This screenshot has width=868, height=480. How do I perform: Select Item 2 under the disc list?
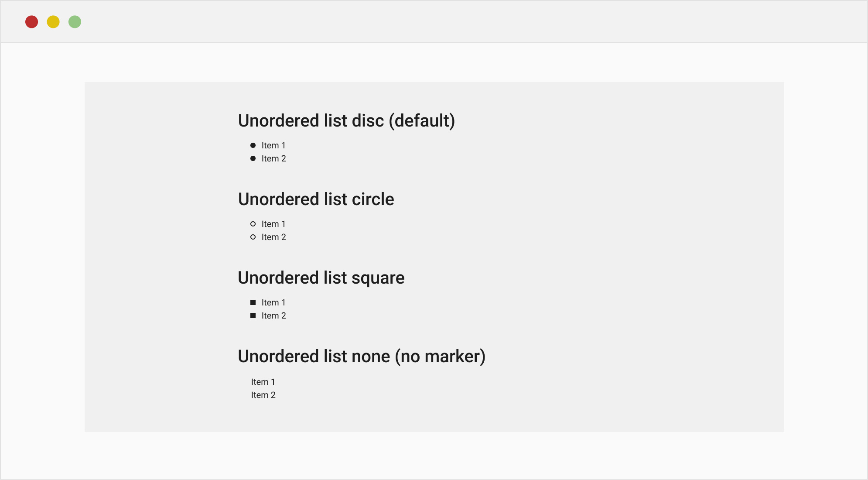point(273,158)
